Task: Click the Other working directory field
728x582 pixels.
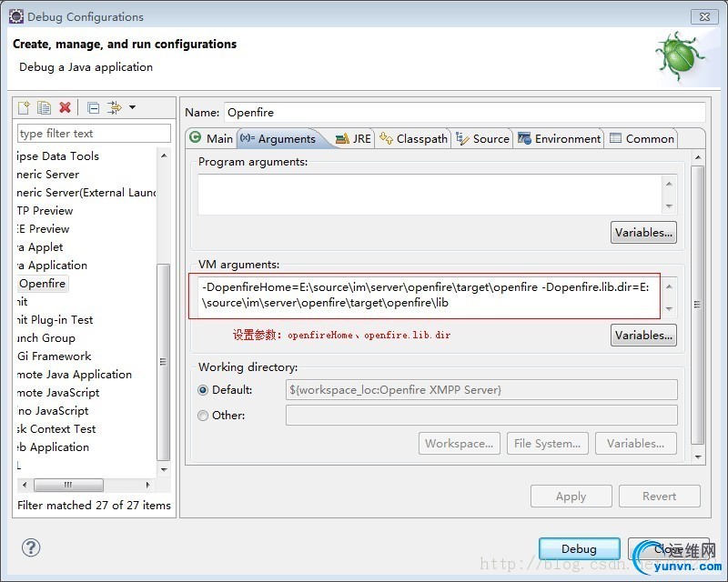Action: [x=481, y=416]
